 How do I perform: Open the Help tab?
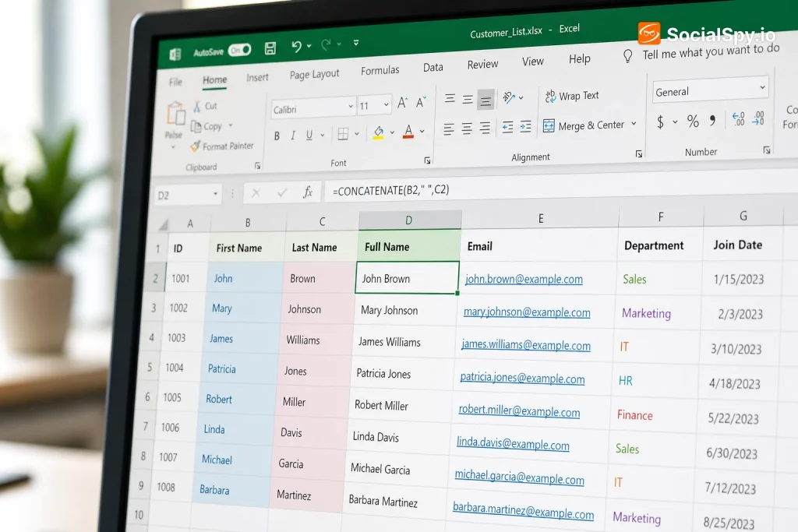pyautogui.click(x=579, y=59)
